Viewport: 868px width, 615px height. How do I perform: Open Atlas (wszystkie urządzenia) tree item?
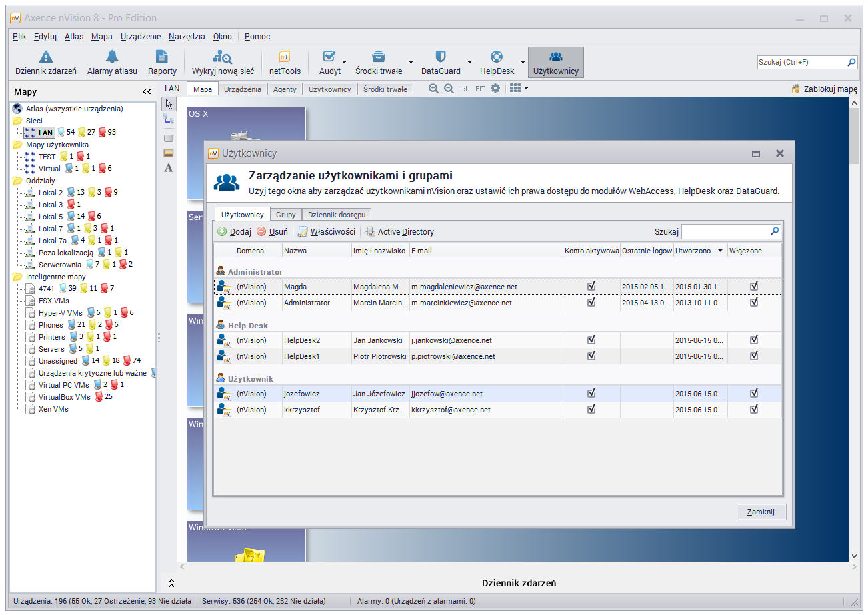click(74, 108)
